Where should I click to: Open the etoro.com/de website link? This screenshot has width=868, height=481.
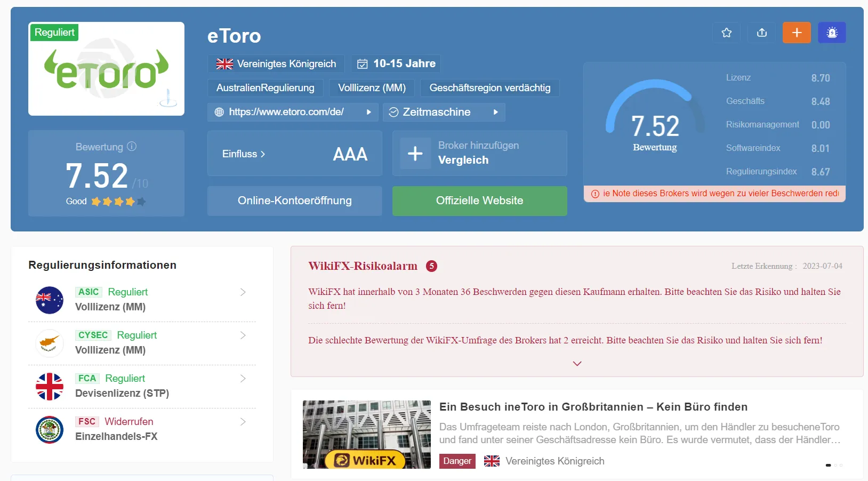[x=286, y=112]
